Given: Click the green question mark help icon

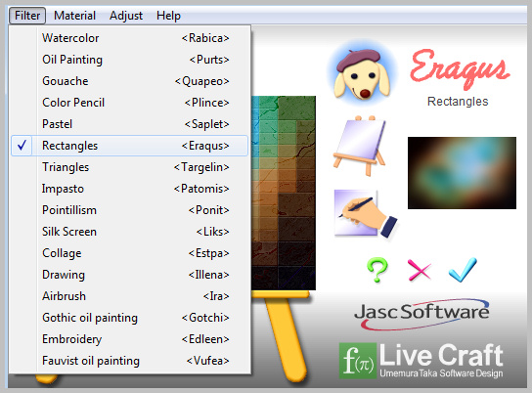Looking at the screenshot, I should coord(377,270).
